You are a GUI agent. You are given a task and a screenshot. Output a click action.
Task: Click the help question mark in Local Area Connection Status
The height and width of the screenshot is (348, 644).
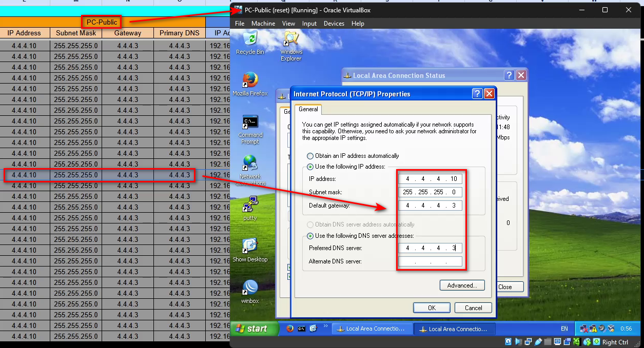pos(509,75)
